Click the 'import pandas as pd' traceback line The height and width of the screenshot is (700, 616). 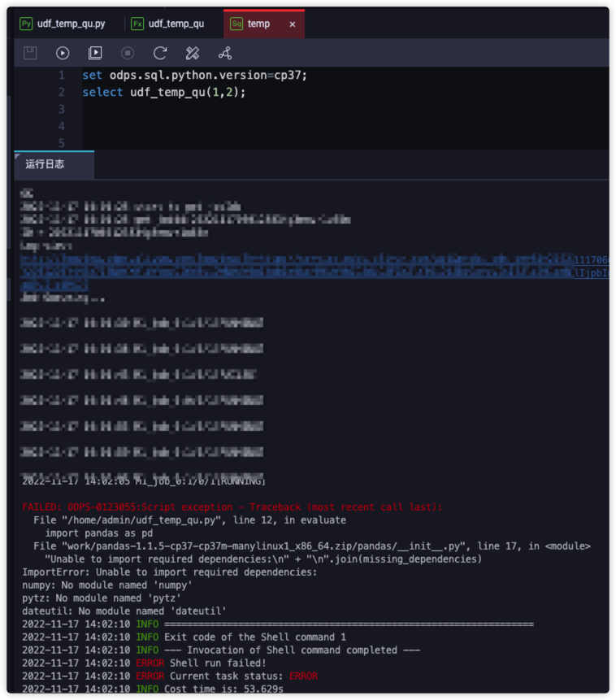click(99, 533)
